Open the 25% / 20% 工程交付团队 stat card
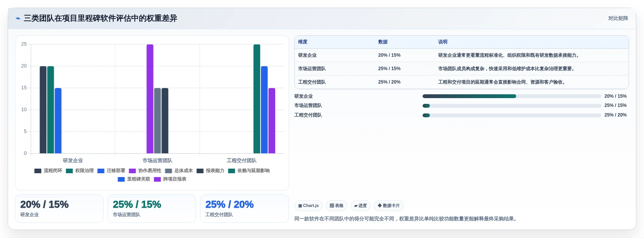644x238 pixels. [244, 208]
